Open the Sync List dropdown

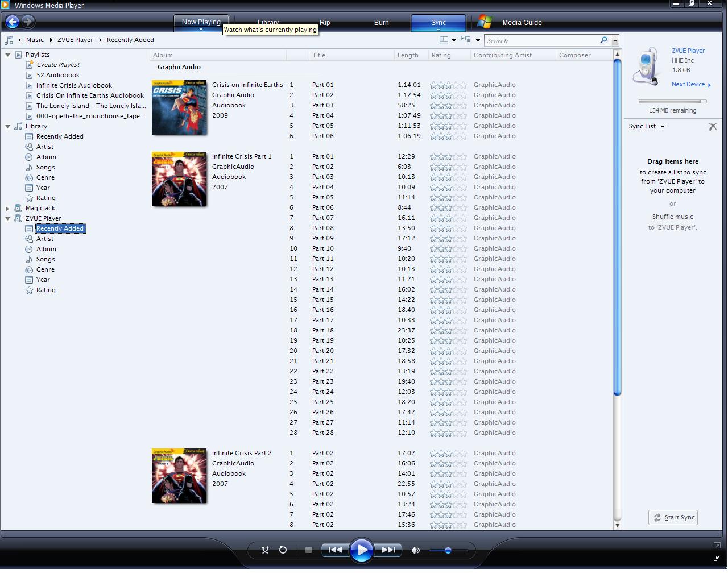click(663, 127)
